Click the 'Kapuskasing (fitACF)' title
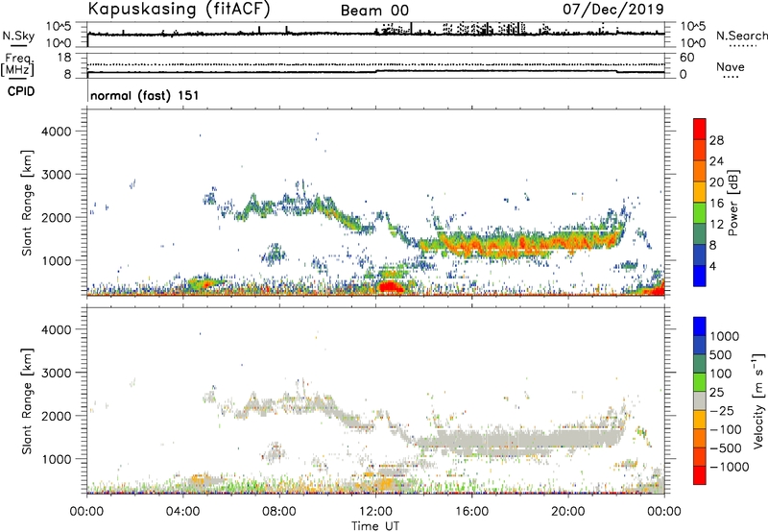Image resolution: width=768 pixels, height=532 pixels. point(179,9)
